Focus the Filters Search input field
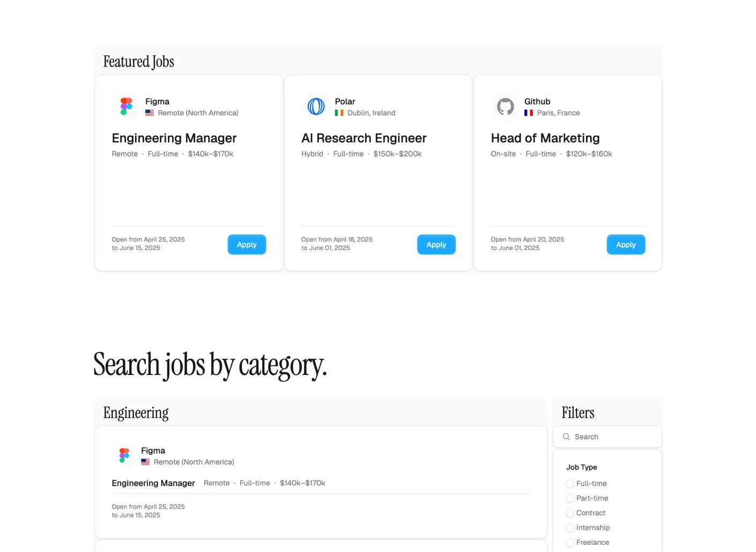Image resolution: width=756 pixels, height=552 pixels. 607,437
